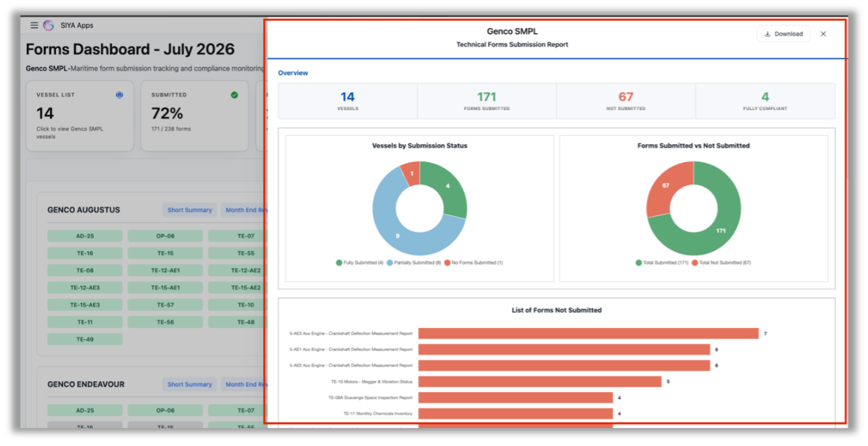Image resolution: width=868 pixels, height=446 pixels.
Task: Open TE-16 chip under Genco Augustus
Action: click(x=85, y=253)
